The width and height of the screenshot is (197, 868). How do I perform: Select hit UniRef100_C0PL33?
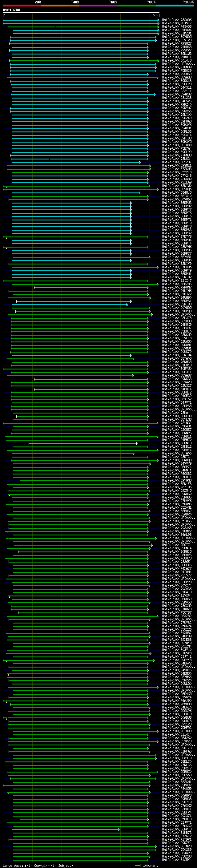(x=177, y=132)
